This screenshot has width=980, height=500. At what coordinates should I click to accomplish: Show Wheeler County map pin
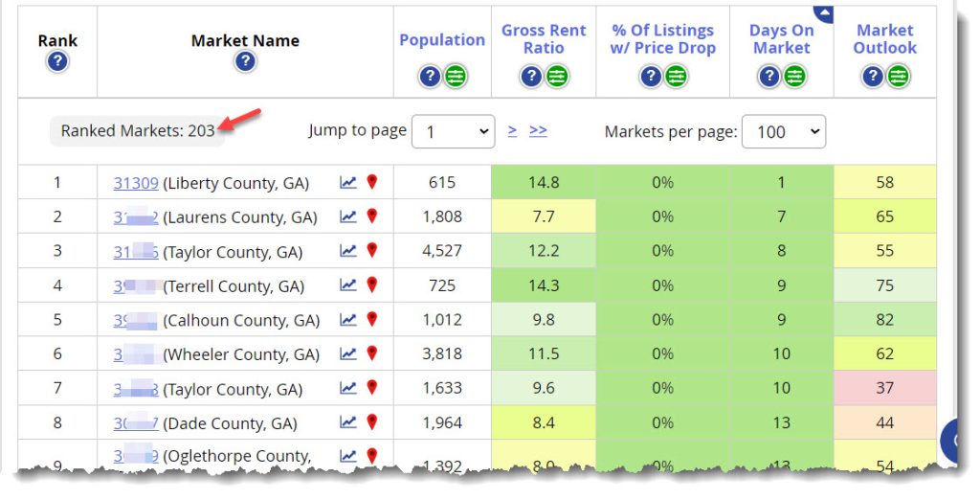(372, 353)
